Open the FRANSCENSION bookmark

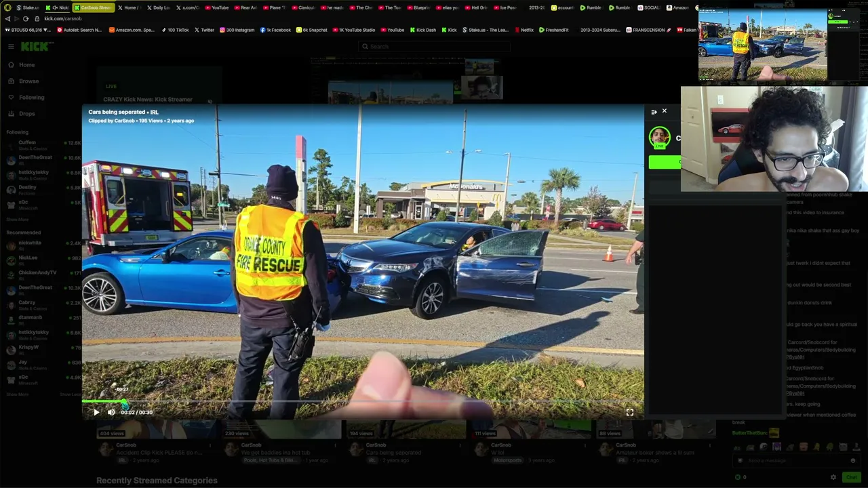point(648,30)
